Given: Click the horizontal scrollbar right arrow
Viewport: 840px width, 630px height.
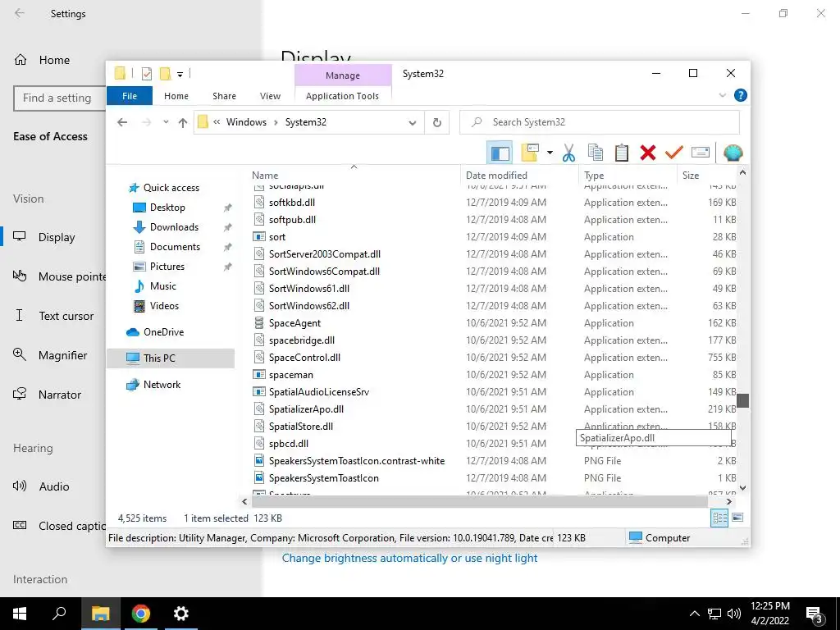Looking at the screenshot, I should pyautogui.click(x=728, y=502).
